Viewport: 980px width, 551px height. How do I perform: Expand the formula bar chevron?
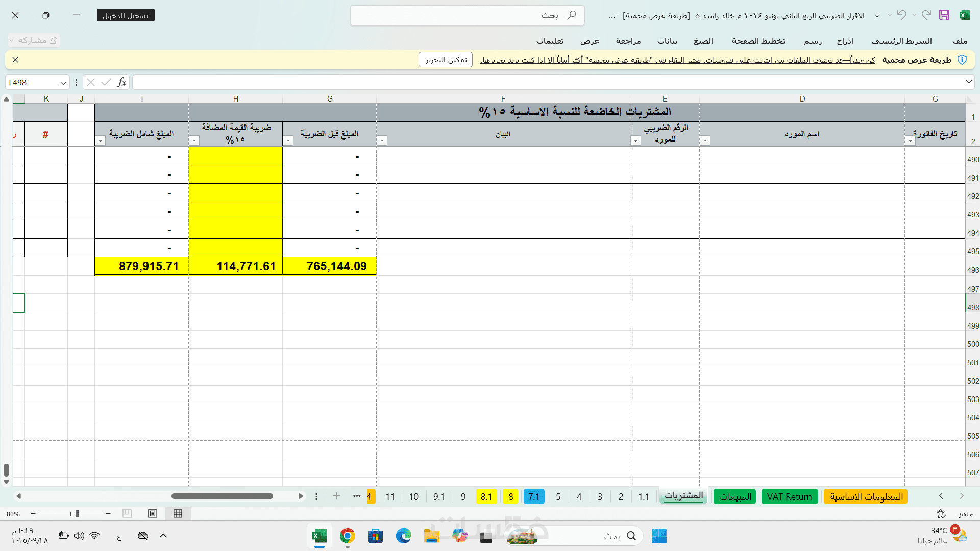coord(968,82)
